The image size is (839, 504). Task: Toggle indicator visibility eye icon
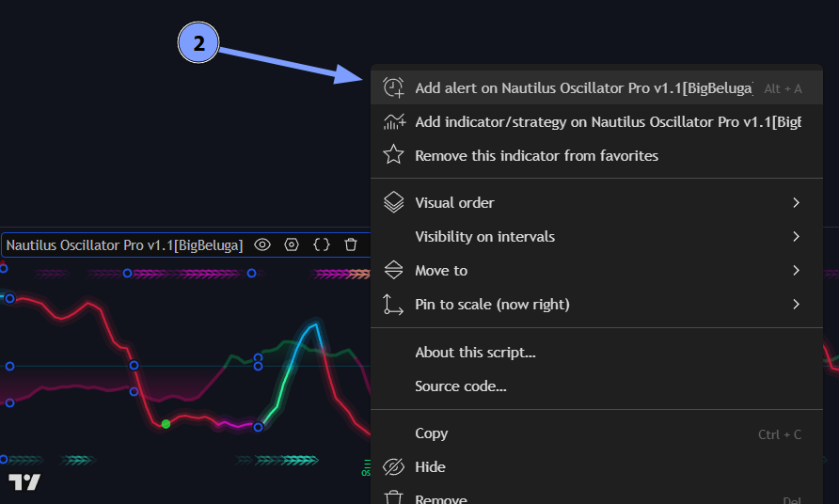coord(262,245)
